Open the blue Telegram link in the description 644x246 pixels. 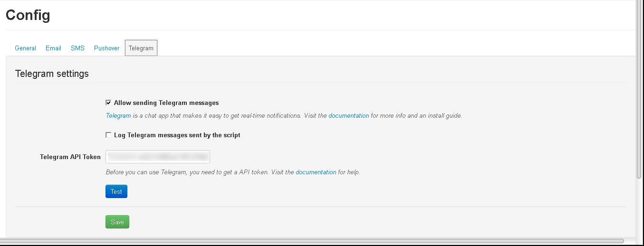[x=118, y=115]
